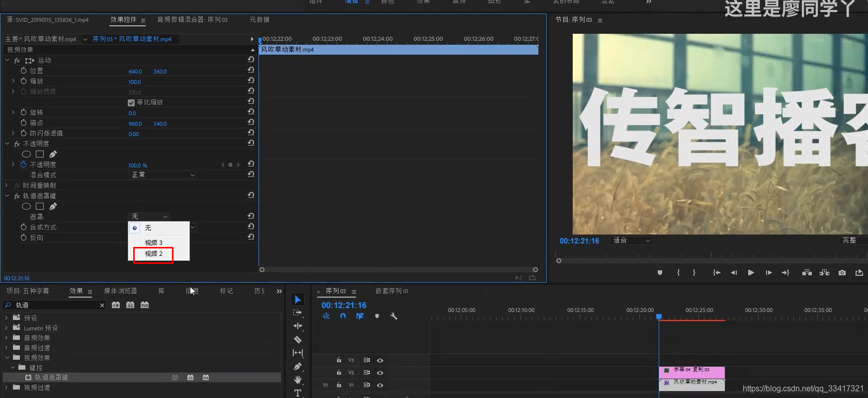Screen dimensions: 868x398
Task: Click the 轨道 effects search field
Action: coord(55,305)
